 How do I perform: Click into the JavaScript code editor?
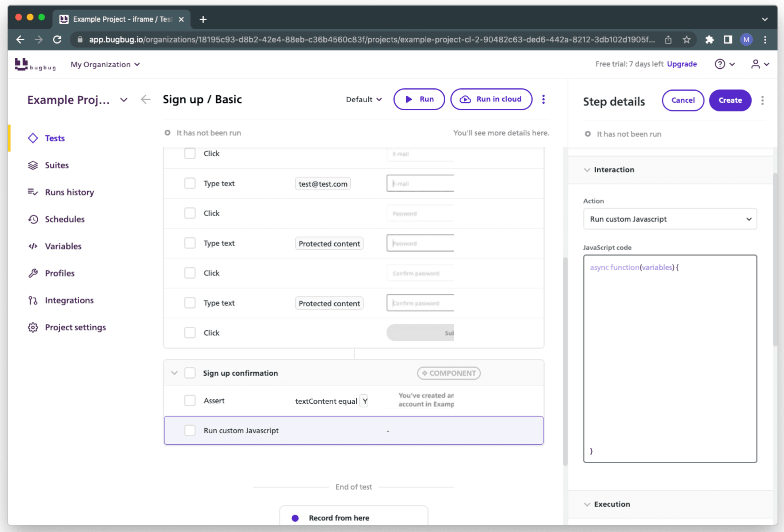click(670, 359)
